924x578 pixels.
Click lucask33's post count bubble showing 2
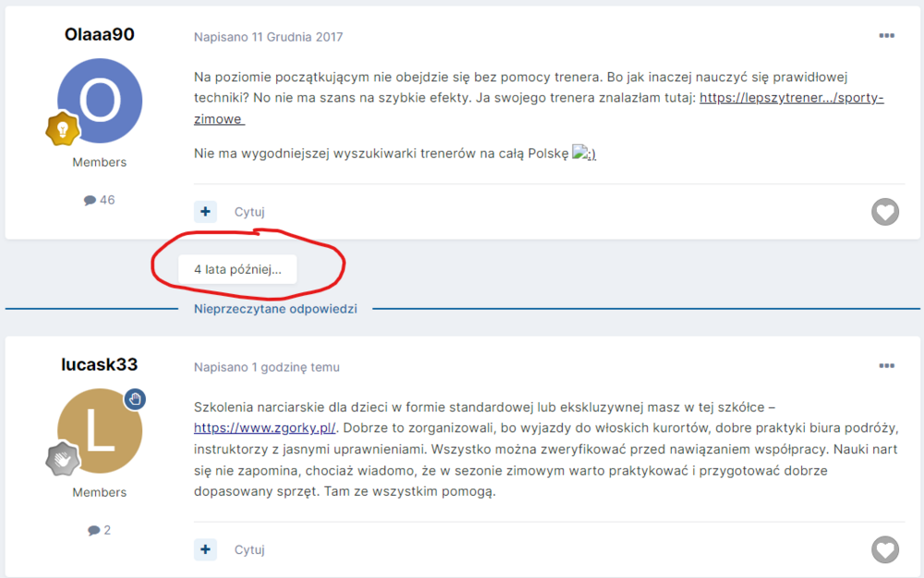coord(99,530)
